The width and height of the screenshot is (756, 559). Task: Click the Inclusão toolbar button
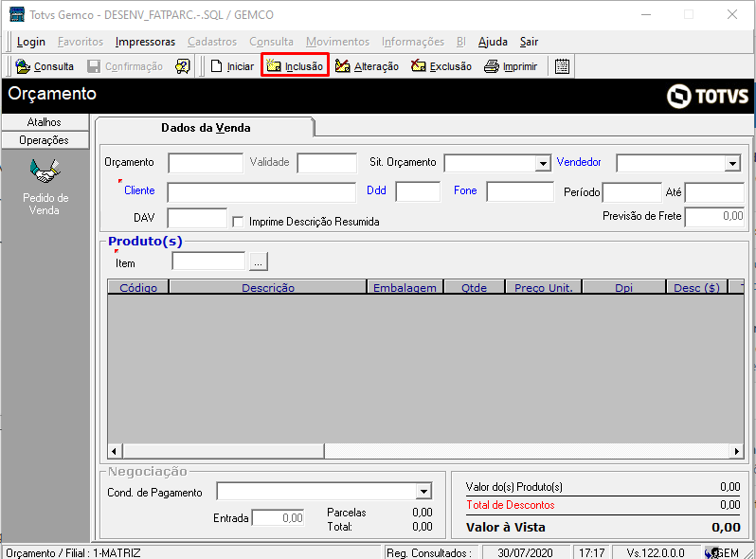pyautogui.click(x=295, y=66)
